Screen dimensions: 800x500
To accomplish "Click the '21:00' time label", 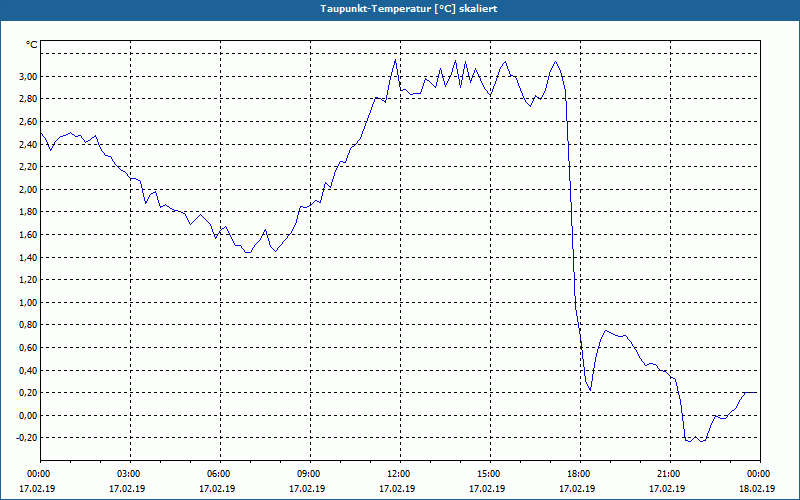I will (x=670, y=474).
